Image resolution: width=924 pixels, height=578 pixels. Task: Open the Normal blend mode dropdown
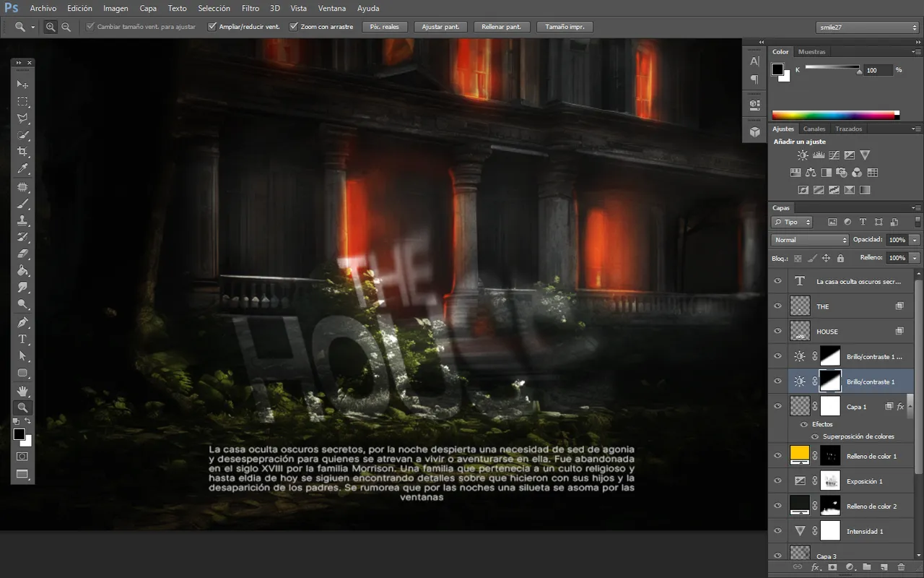[x=810, y=240]
